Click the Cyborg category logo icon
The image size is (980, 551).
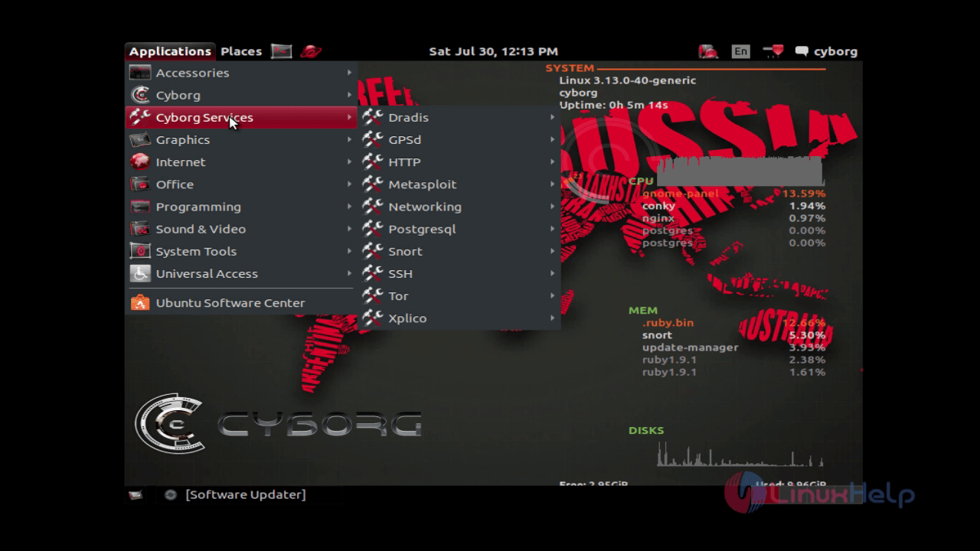coord(140,95)
